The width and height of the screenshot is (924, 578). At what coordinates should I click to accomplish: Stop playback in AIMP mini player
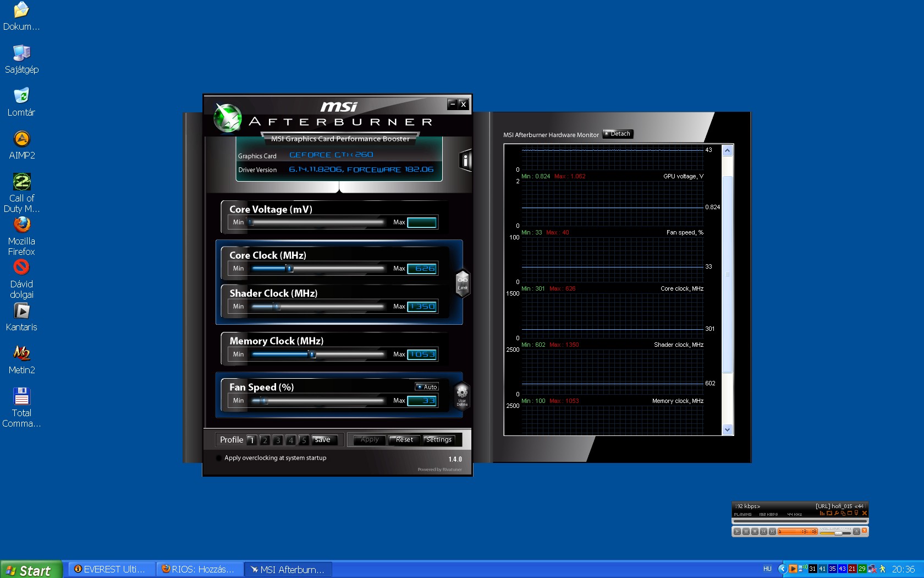pyautogui.click(x=755, y=531)
